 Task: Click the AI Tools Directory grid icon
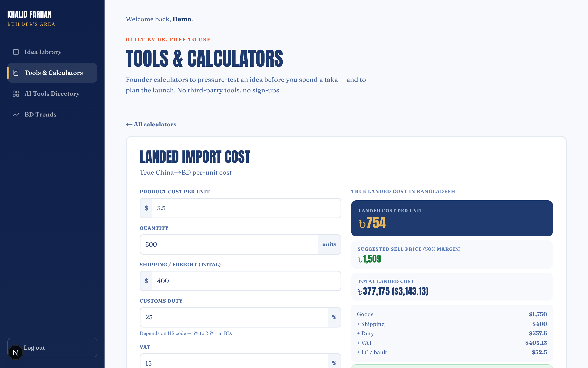16,94
